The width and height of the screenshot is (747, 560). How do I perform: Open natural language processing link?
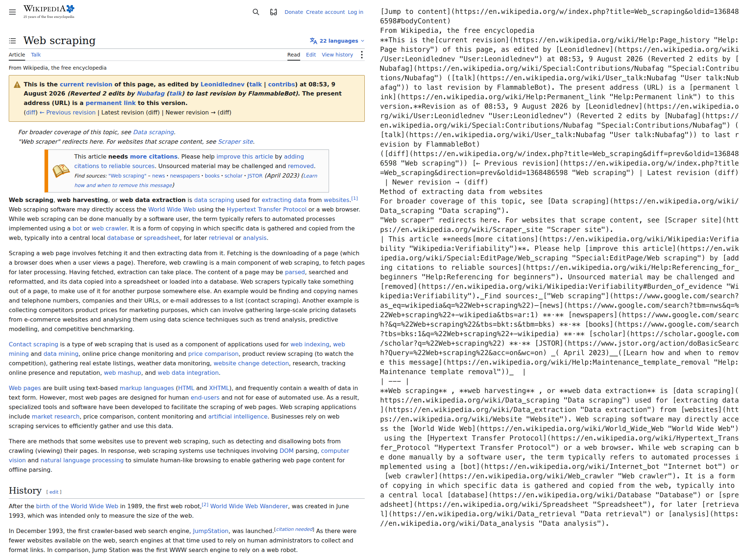pos(82,460)
